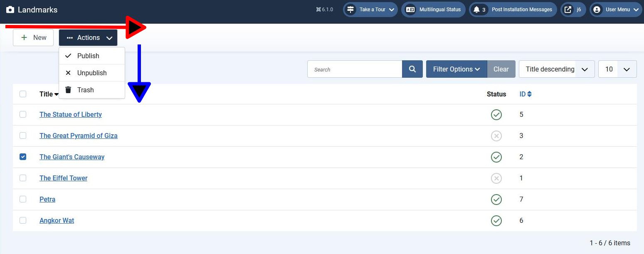Open The Great Pyramid of Giza link
Image resolution: width=644 pixels, height=254 pixels.
pos(79,136)
